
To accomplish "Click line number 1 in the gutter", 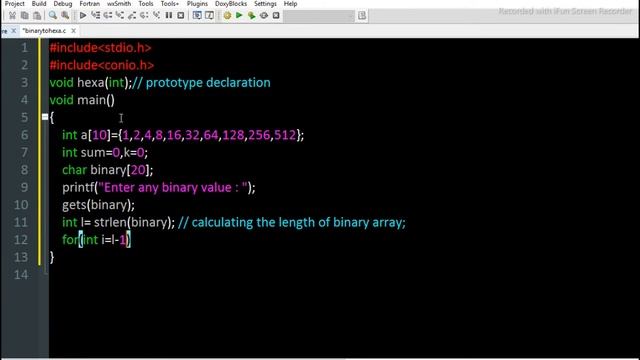I will coord(24,48).
